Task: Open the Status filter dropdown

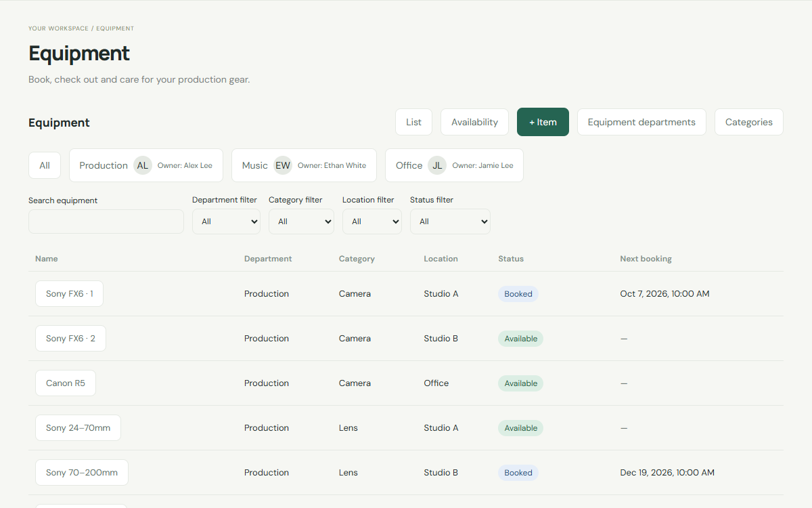Action: tap(450, 221)
